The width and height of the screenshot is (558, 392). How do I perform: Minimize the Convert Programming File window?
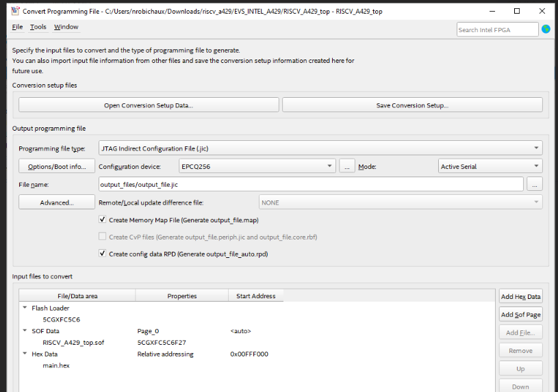[492, 11]
